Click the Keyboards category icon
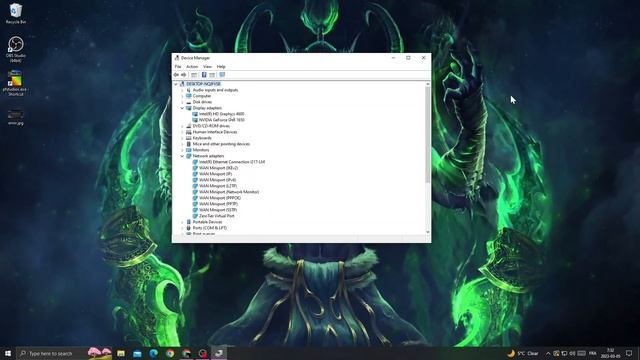Image resolution: width=640 pixels, height=360 pixels. (189, 138)
